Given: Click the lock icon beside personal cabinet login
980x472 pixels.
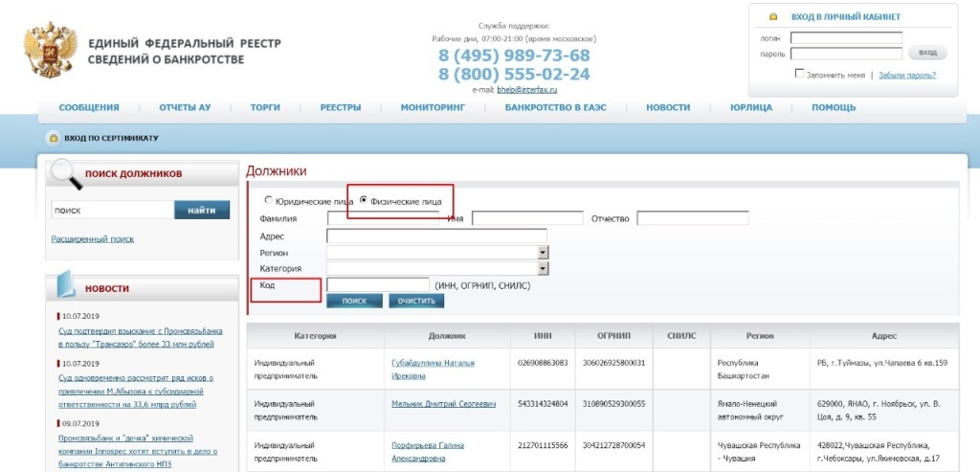Looking at the screenshot, I should (773, 17).
